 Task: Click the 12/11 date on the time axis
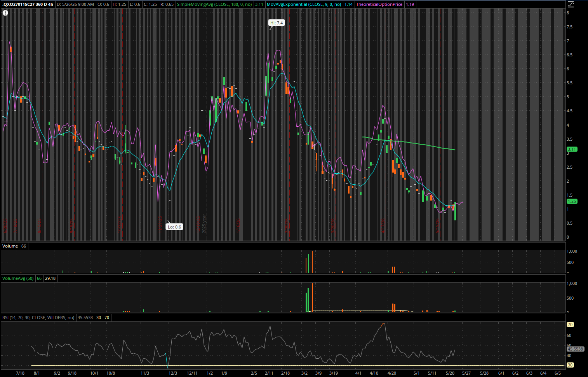[x=192, y=373]
